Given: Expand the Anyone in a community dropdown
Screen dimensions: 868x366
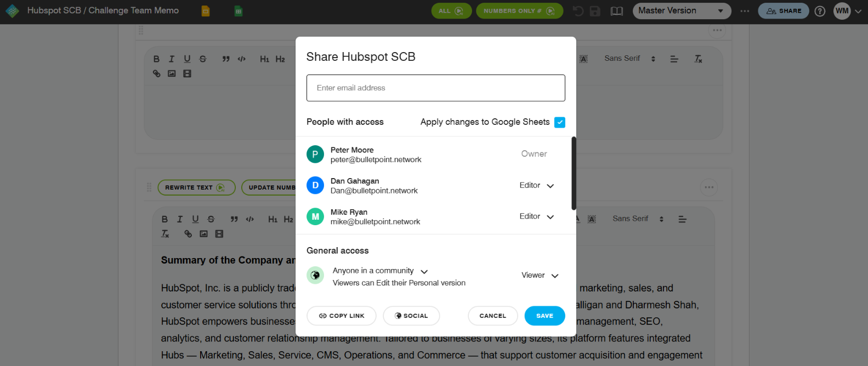Looking at the screenshot, I should 380,271.
